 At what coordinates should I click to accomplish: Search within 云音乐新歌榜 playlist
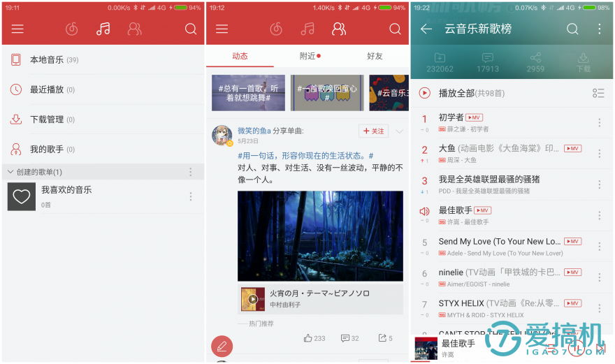pyautogui.click(x=572, y=29)
